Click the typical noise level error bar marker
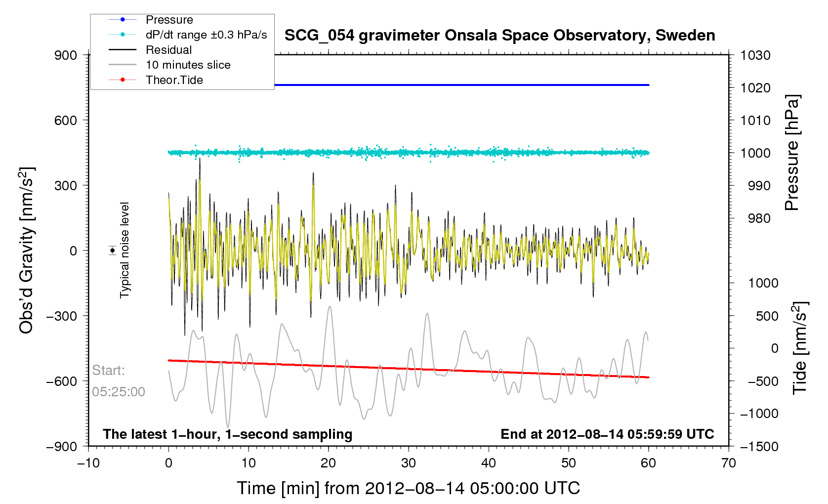Screen dimensions: 828x504 pos(113,251)
